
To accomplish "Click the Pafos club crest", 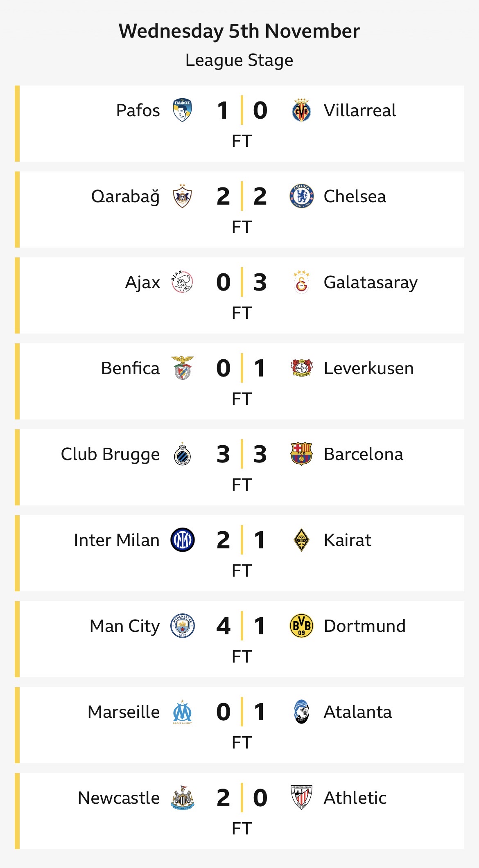I will pos(182,110).
